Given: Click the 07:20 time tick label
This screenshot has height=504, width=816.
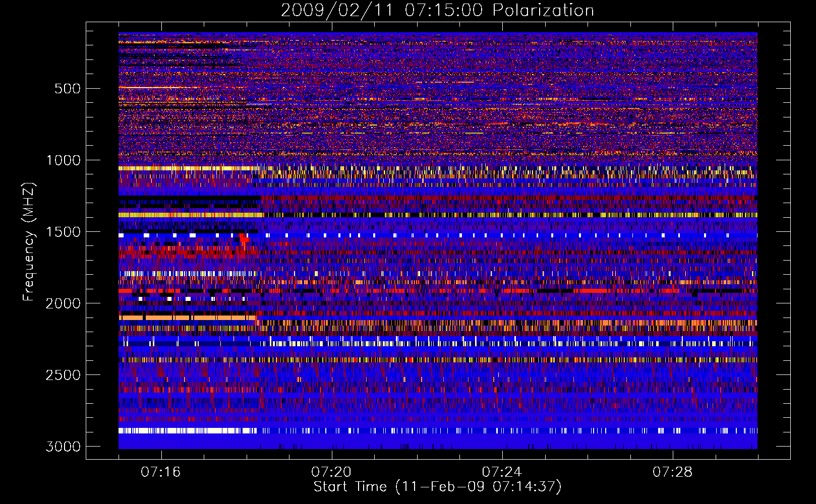Looking at the screenshot, I should point(331,472).
